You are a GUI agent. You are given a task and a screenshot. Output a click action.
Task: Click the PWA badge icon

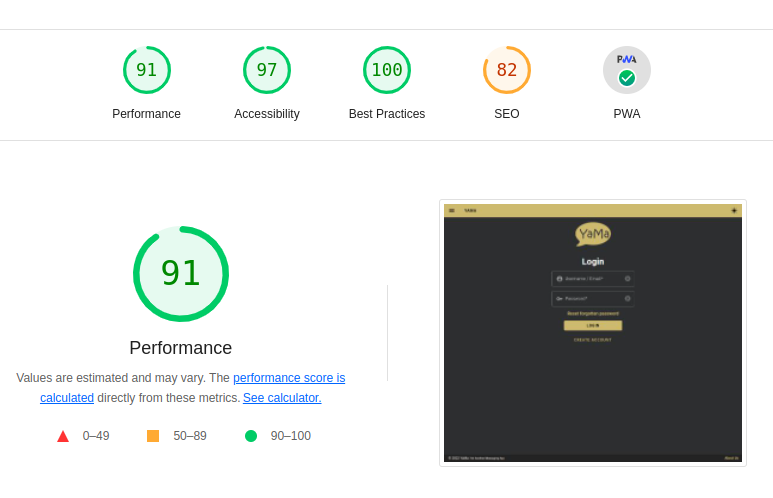click(x=627, y=70)
